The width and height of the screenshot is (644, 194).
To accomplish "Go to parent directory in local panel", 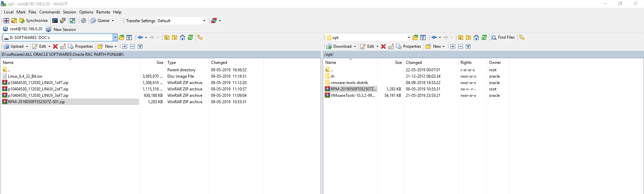I will (167, 37).
